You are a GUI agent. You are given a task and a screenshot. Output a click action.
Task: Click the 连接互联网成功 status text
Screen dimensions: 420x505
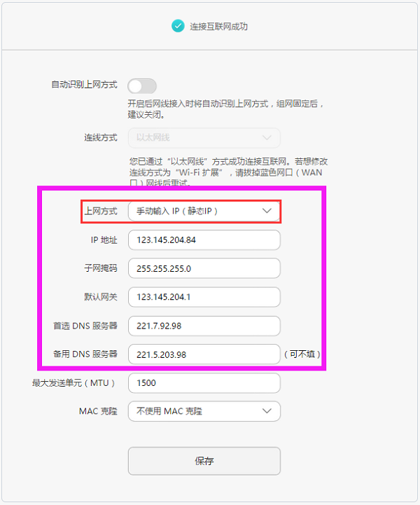(x=219, y=27)
